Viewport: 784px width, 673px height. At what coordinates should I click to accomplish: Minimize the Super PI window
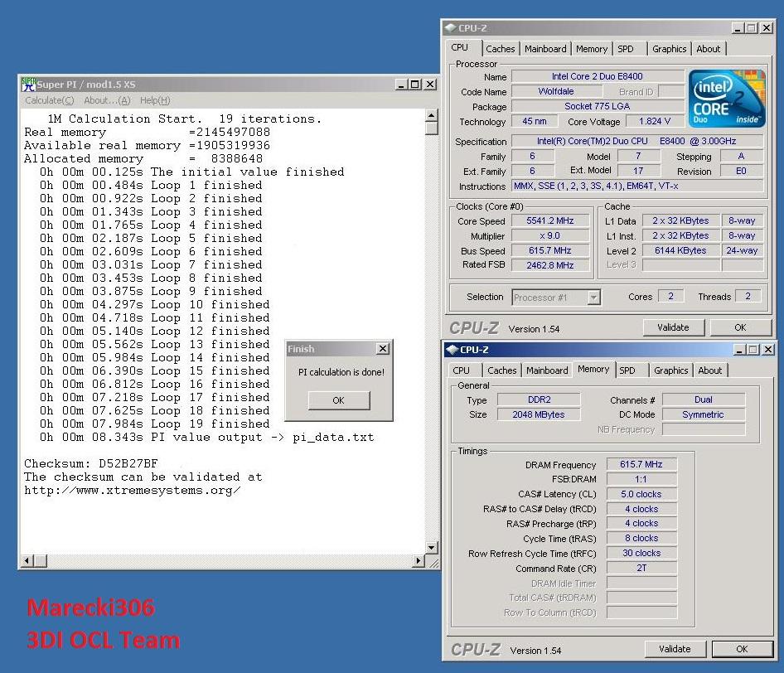401,85
